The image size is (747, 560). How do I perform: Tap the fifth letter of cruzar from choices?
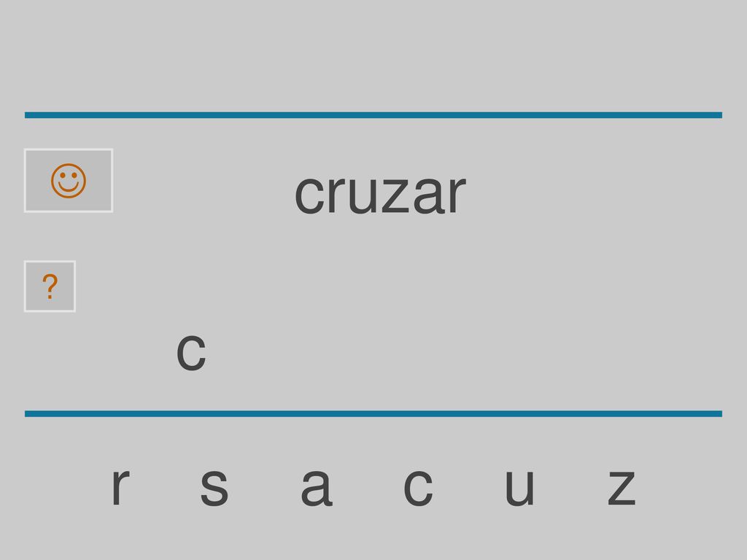317,486
